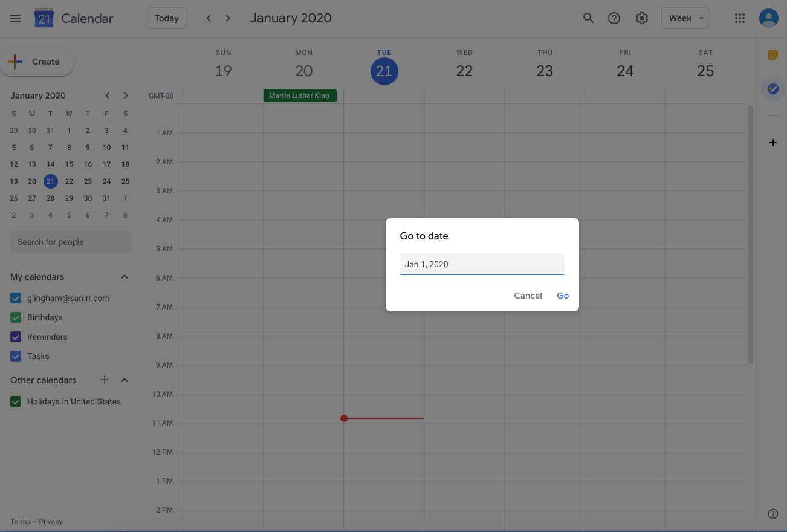This screenshot has width=787, height=532.
Task: Select day 26 in mini calendar
Action: (x=14, y=198)
